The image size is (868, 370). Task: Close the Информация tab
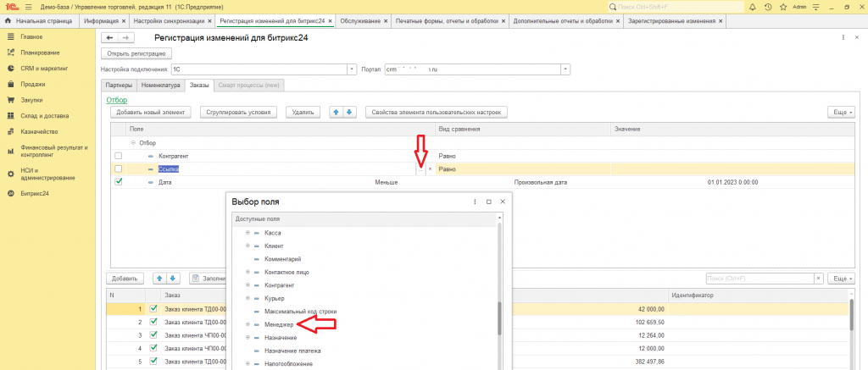[x=124, y=21]
